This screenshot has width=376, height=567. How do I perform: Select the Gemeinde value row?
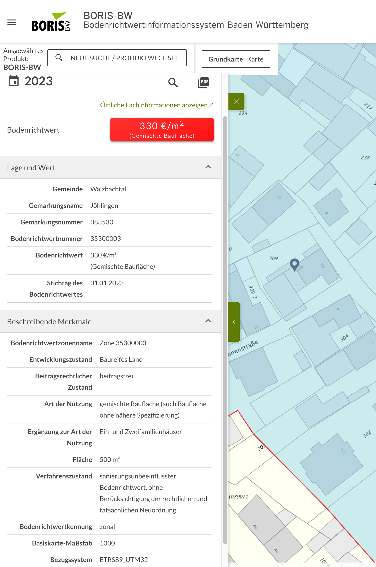(108, 189)
